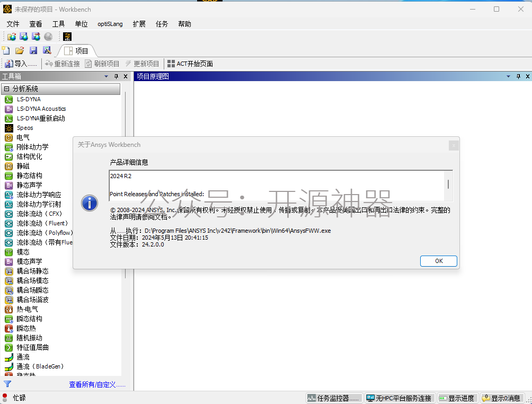
Task: Open the 项目原理图 panel dropdown arrow
Action: pyautogui.click(x=508, y=76)
